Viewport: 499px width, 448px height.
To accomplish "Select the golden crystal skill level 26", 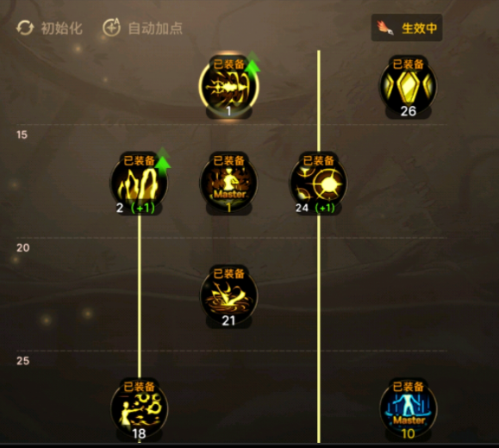I will 409,86.
